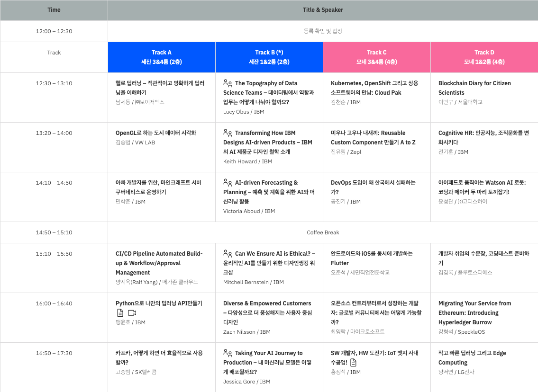Click the 14:50 – 15:10 time cell
Image resolution: width=538 pixels, height=392 pixels.
pyautogui.click(x=54, y=232)
